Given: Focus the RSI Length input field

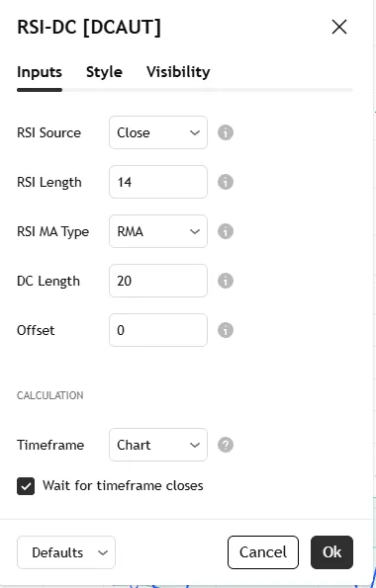Looking at the screenshot, I should 158,182.
